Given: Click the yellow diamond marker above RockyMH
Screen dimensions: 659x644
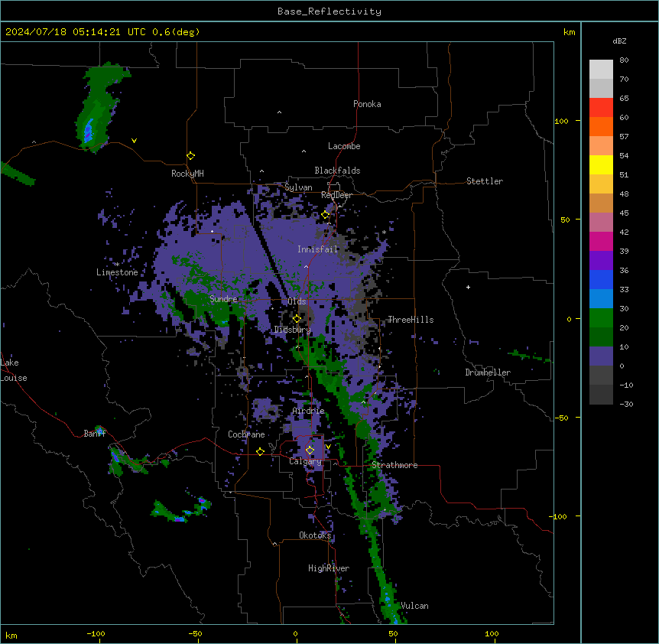Looking at the screenshot, I should 191,156.
